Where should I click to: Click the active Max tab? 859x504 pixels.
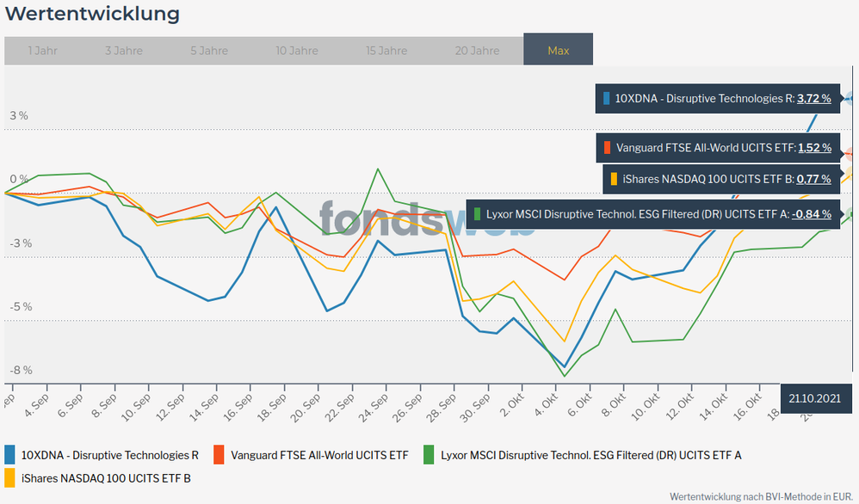click(x=558, y=51)
